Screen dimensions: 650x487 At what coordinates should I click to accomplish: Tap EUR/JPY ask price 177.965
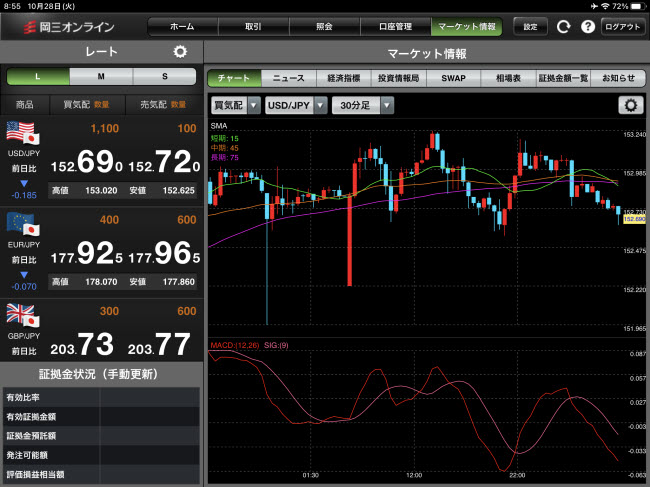(x=164, y=254)
